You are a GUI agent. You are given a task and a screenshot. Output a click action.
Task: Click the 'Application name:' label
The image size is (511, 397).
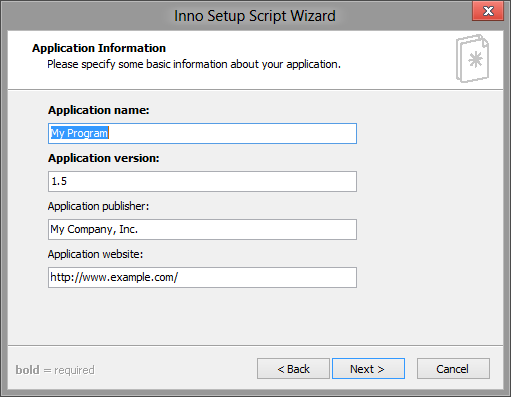pos(99,110)
